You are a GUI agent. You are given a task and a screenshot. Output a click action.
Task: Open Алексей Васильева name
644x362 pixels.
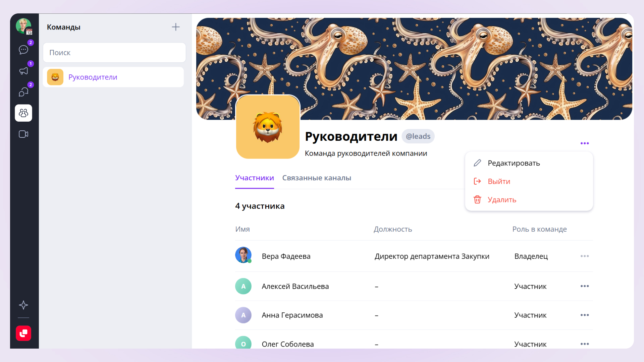pos(295,287)
